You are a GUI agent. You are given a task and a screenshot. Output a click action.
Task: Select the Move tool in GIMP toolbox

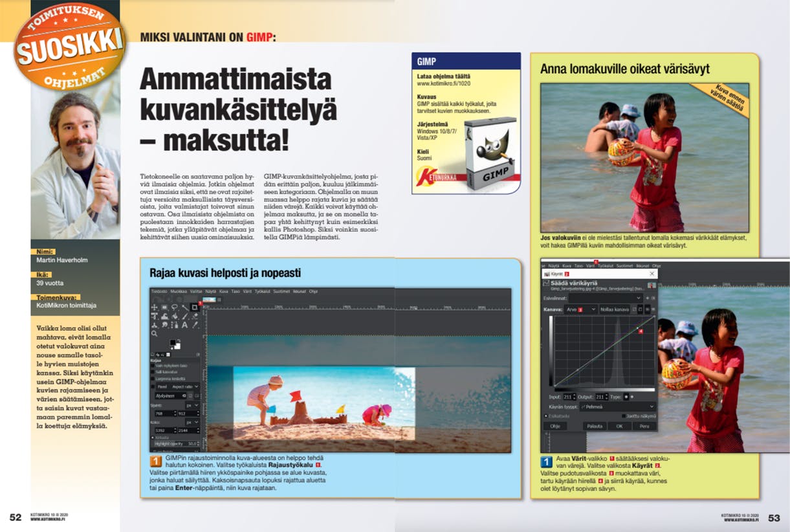point(154,307)
